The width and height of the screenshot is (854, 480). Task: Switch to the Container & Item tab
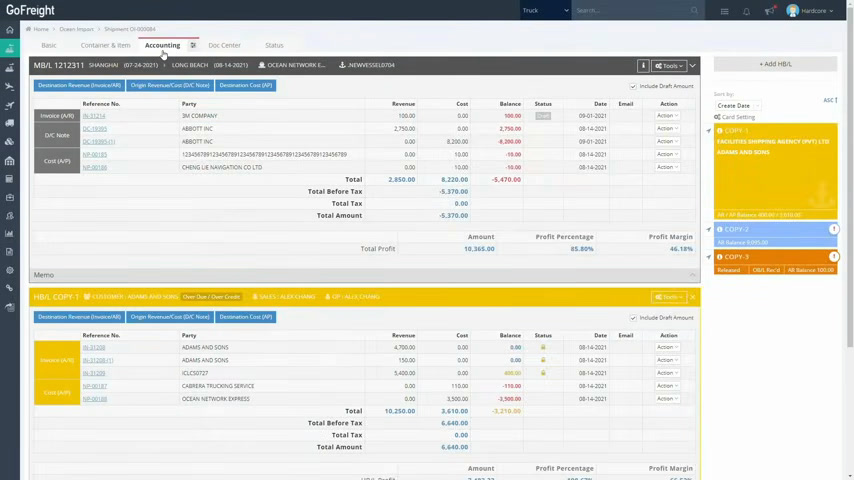(105, 45)
